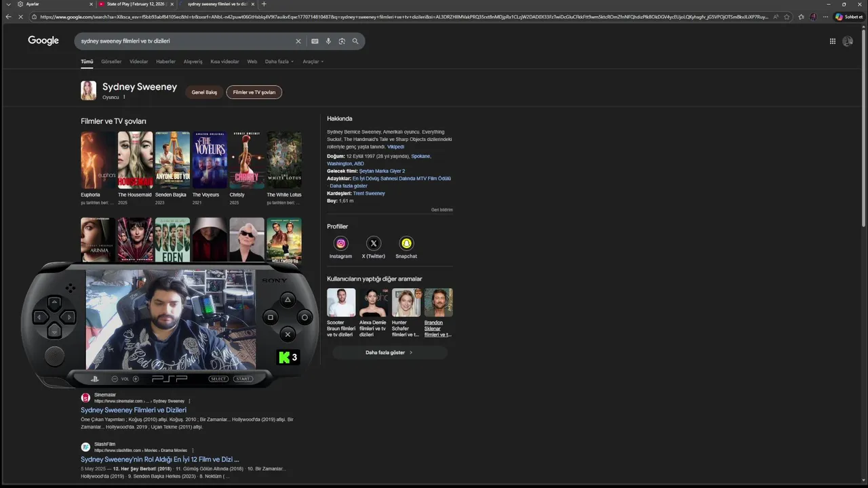This screenshot has height=488, width=868.
Task: Go to Google homepage via logo
Action: (43, 41)
